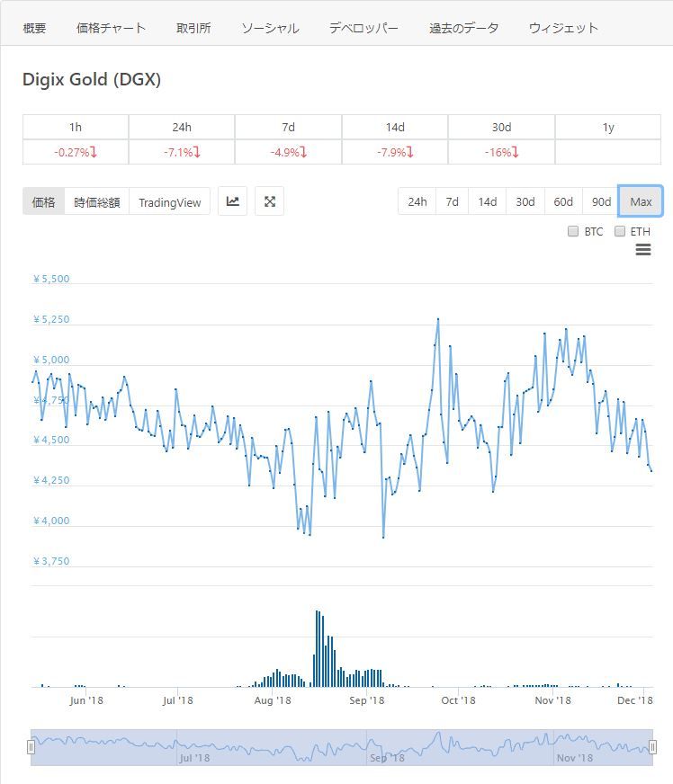
Task: Enable the BTC comparison checkbox
Action: pyautogui.click(x=573, y=231)
